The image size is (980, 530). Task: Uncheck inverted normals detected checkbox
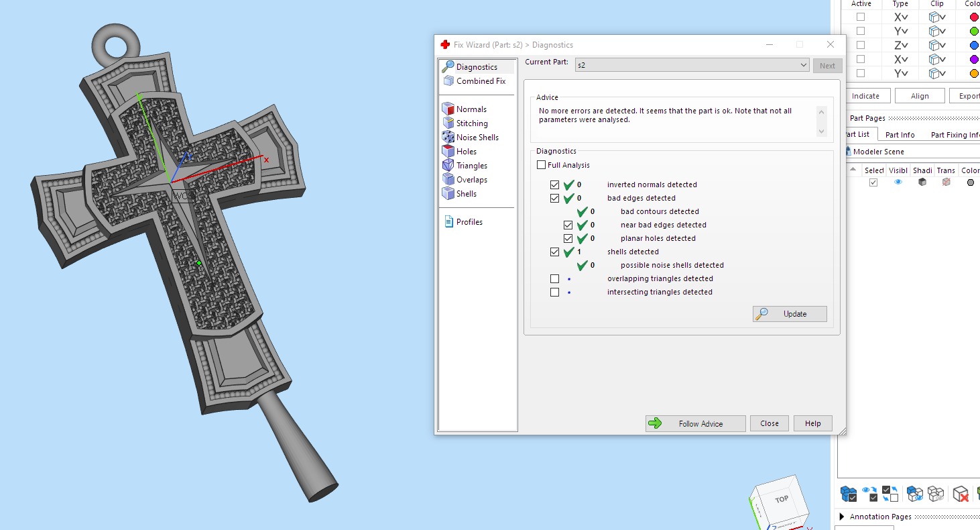(x=554, y=184)
